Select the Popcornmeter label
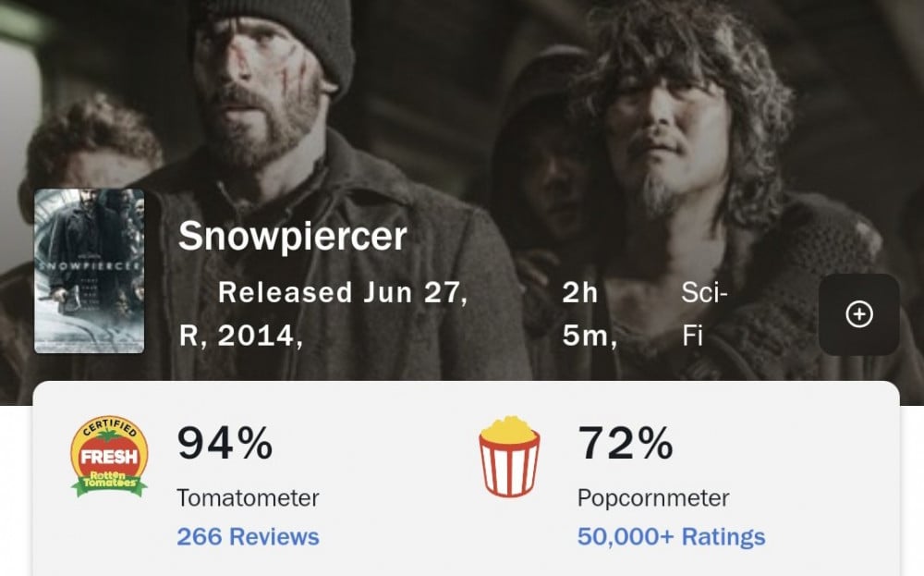The image size is (924, 576). click(653, 497)
